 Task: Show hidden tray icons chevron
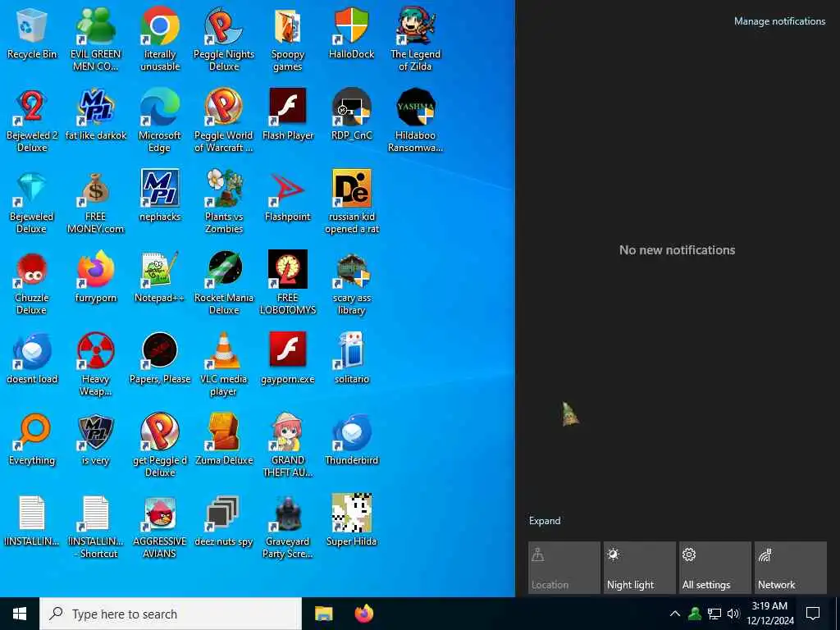(675, 614)
